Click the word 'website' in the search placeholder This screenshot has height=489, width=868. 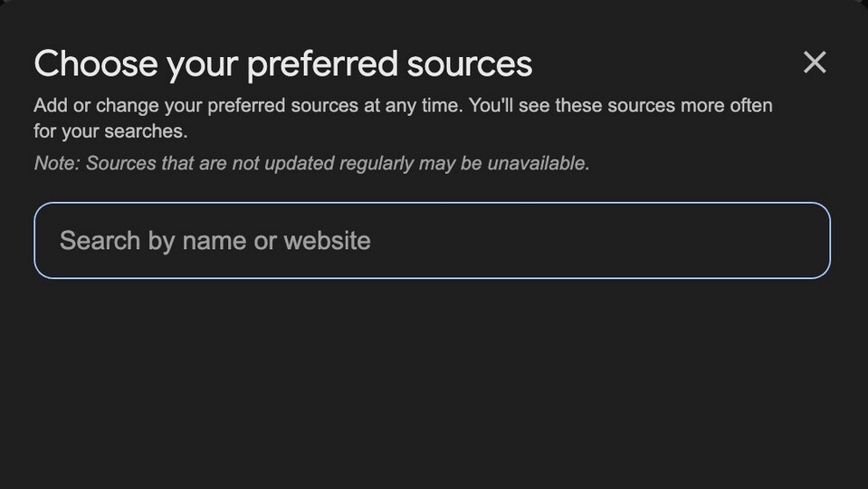coord(327,241)
